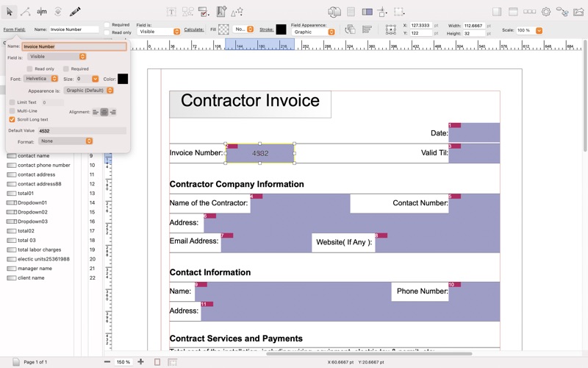
Task: Toggle the side panel view icon
Action: tap(497, 12)
